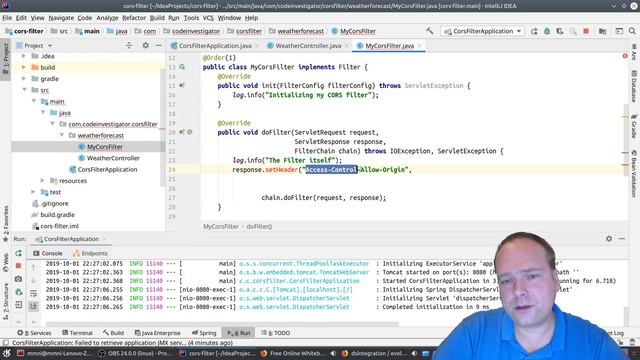Open Project panel settings gear
The height and width of the screenshot is (360, 640).
coord(145,46)
